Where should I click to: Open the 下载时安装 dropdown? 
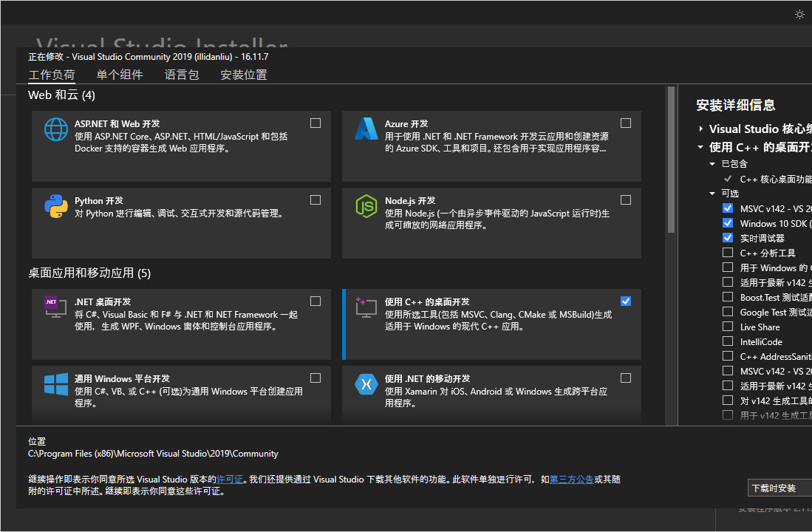[x=779, y=488]
